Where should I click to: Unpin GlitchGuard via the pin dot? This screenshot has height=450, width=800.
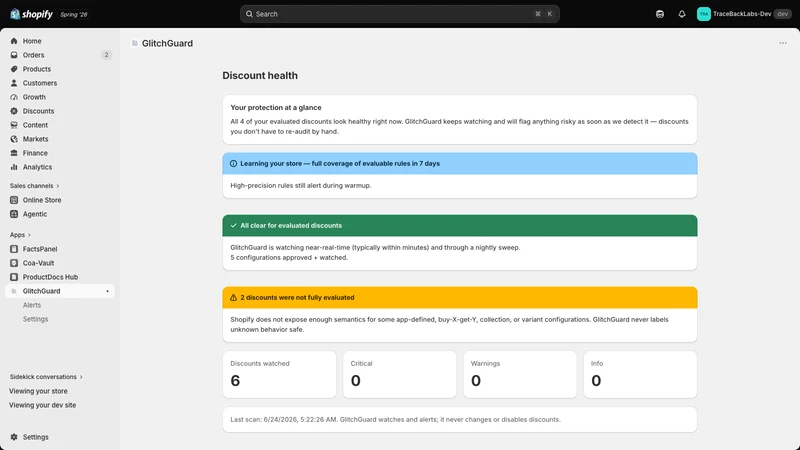point(107,291)
